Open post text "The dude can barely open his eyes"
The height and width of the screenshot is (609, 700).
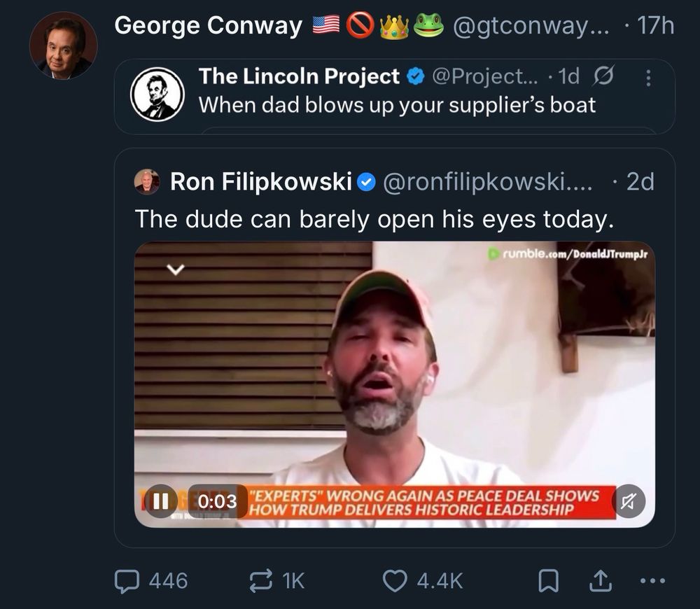pos(374,219)
